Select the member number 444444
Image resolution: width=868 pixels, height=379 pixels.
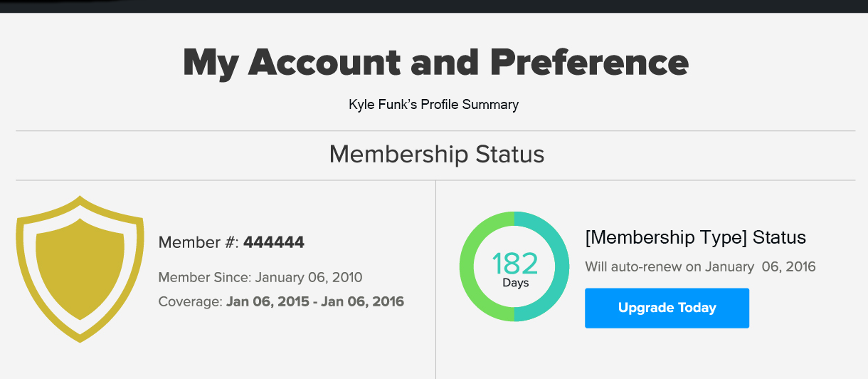(x=274, y=242)
